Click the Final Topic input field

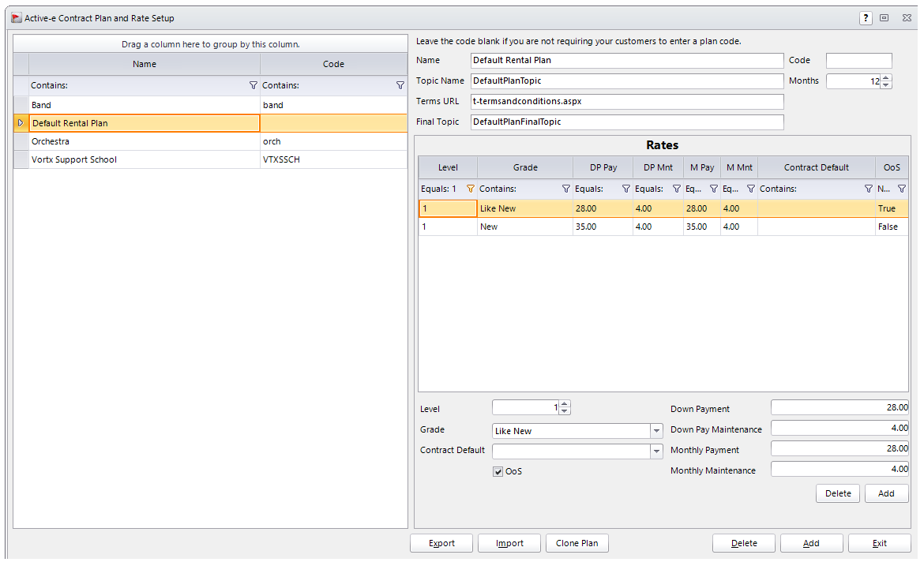point(627,122)
